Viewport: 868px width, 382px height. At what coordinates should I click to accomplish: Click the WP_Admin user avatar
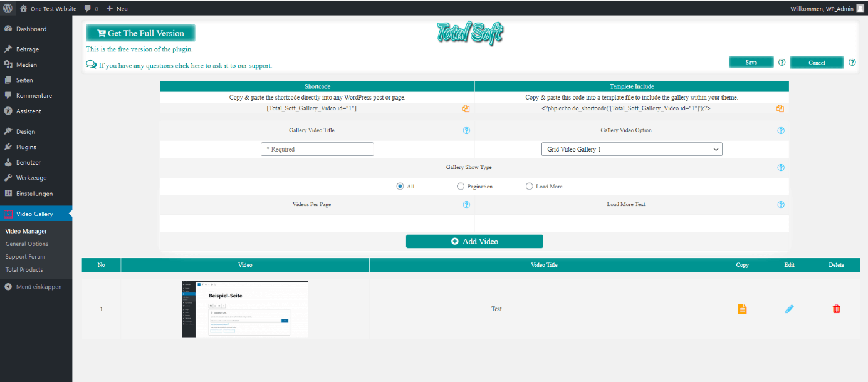click(x=860, y=8)
